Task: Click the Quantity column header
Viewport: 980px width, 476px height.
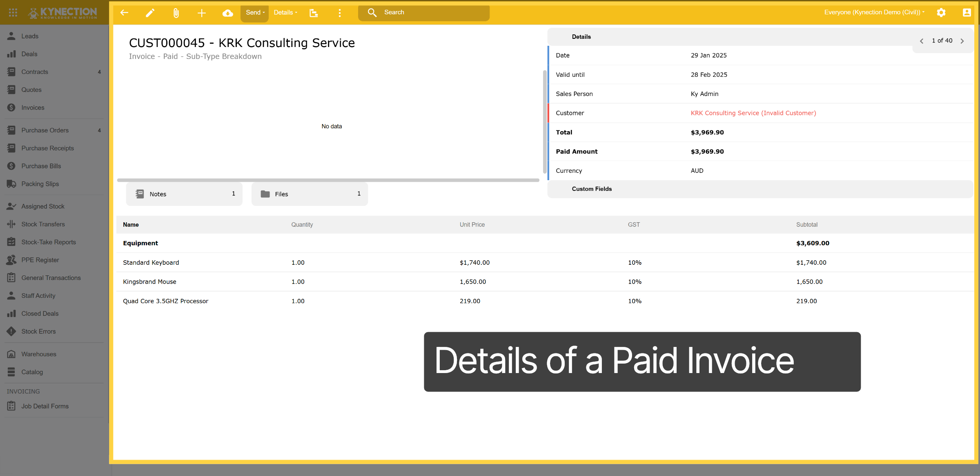Action: (302, 225)
